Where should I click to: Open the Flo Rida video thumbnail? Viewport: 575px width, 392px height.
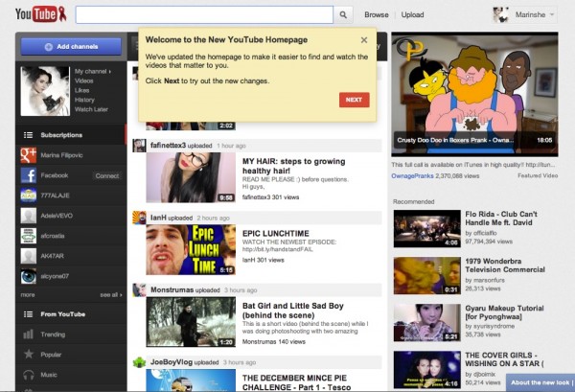(x=427, y=228)
